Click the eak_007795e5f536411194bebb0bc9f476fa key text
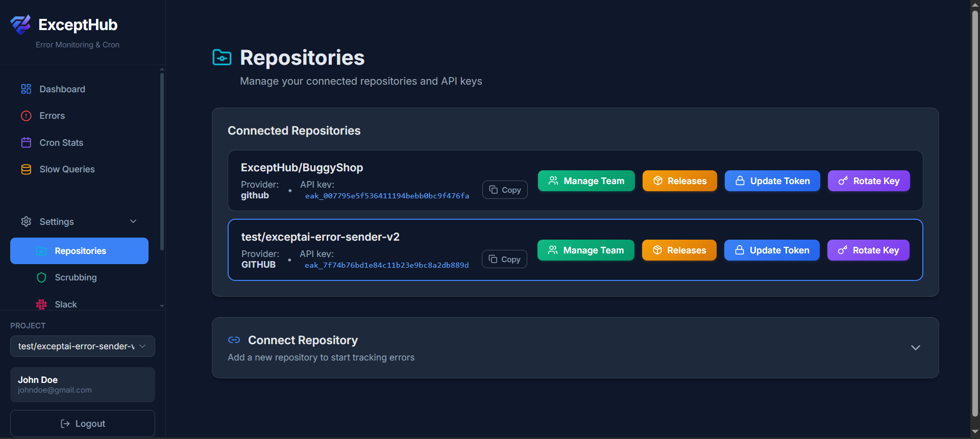 (387, 196)
